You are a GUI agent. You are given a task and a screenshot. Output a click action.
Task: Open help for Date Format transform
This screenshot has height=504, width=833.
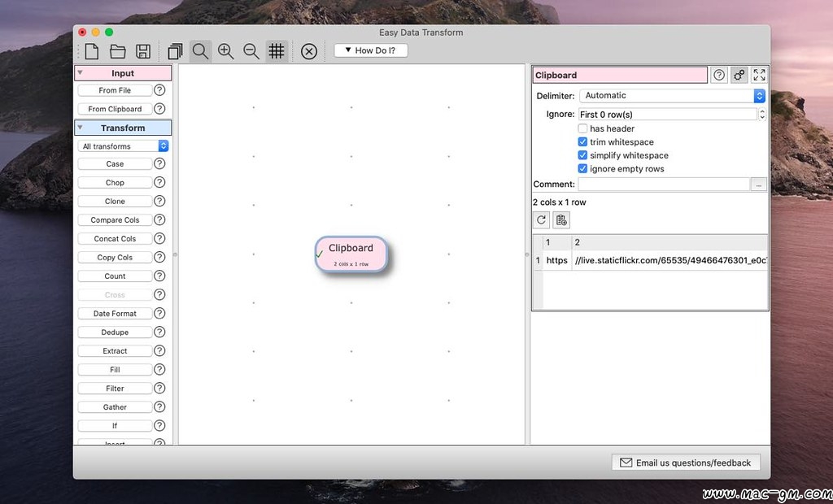[159, 313]
